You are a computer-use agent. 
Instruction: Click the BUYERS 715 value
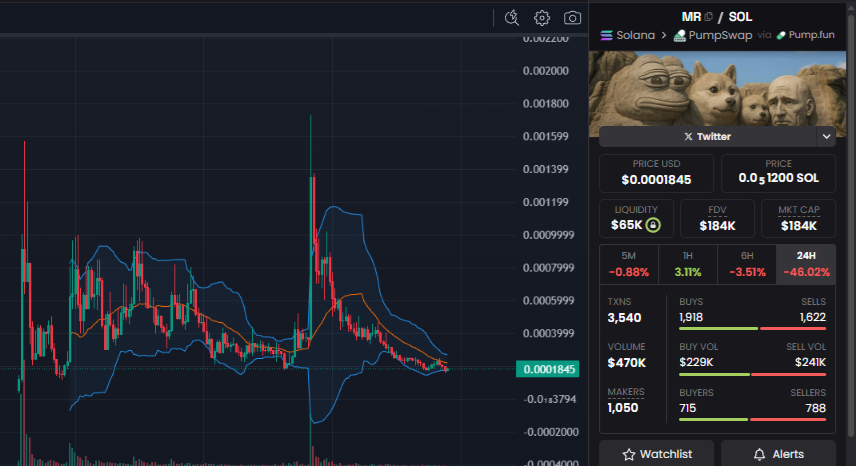point(687,408)
